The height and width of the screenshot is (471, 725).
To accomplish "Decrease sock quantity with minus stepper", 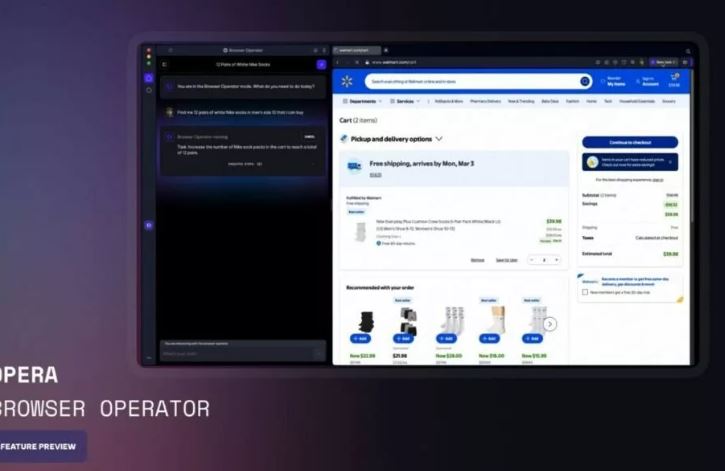I will (533, 259).
